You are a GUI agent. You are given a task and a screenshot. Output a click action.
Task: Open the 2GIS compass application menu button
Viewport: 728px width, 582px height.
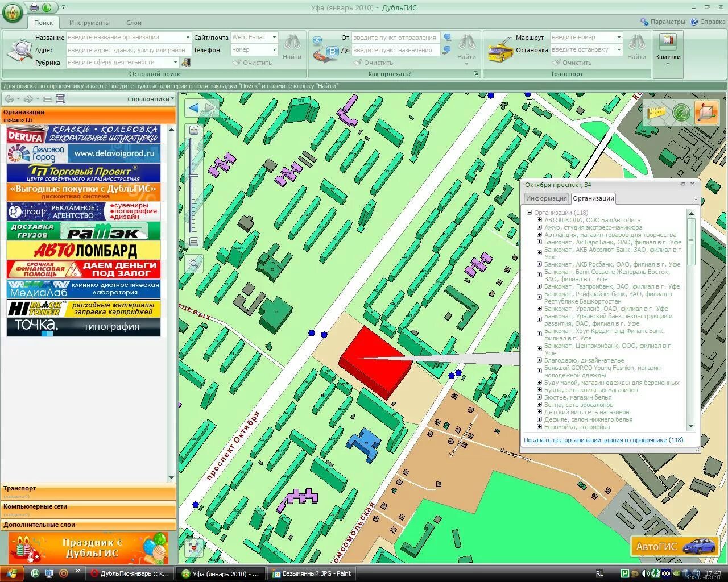pyautogui.click(x=13, y=11)
